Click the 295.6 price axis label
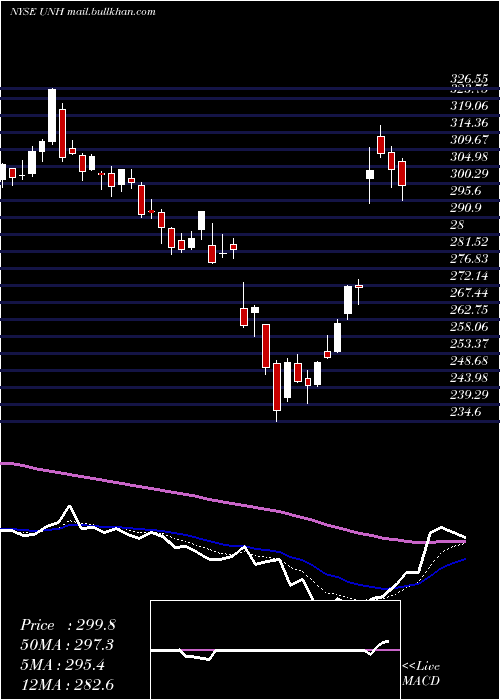 tap(466, 191)
